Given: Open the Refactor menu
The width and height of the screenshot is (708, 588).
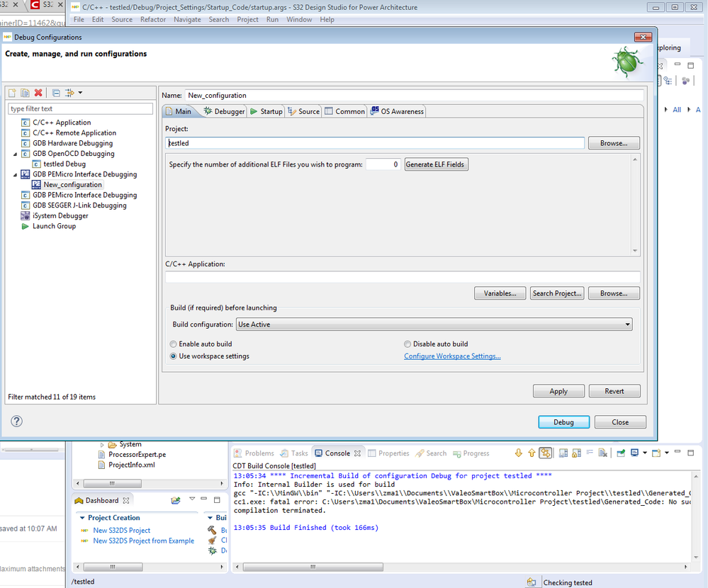Looking at the screenshot, I should pyautogui.click(x=153, y=19).
